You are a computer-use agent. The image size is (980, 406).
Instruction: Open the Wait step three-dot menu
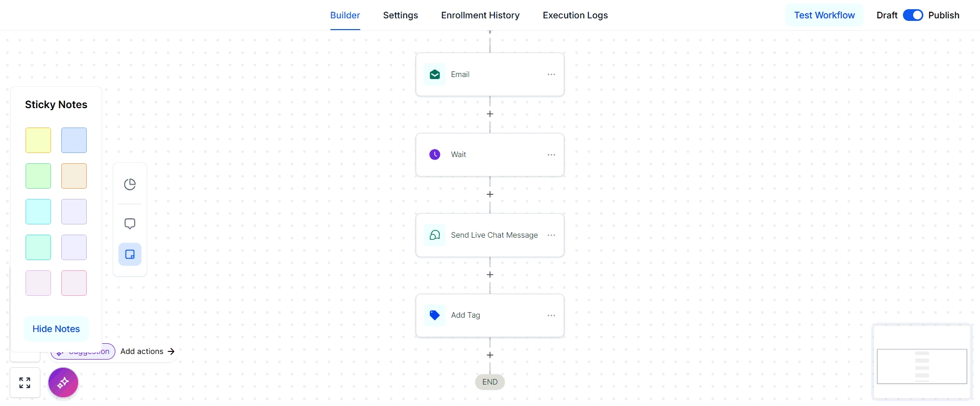pos(551,155)
